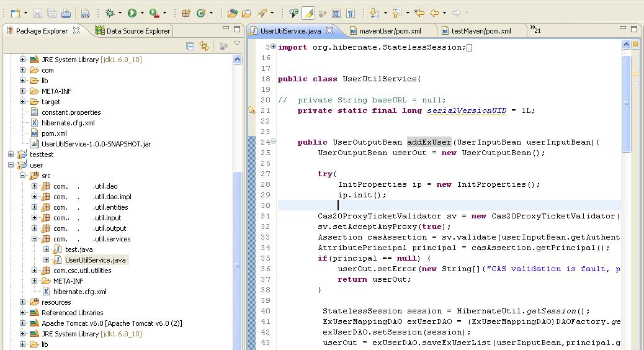Expand Apache Tomcat v6.0 library node

(x=22, y=323)
